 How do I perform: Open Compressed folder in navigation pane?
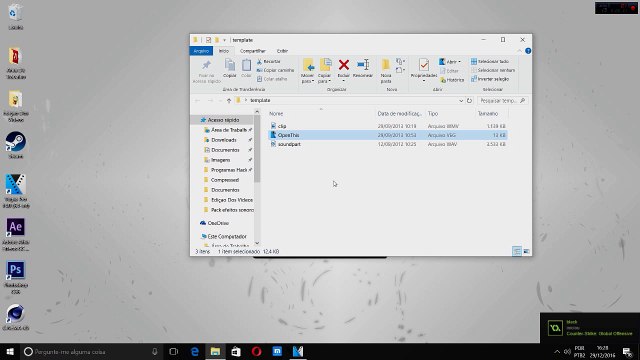(x=224, y=180)
